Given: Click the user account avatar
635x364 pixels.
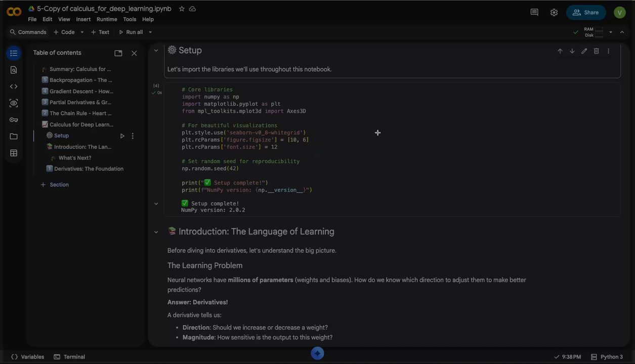Looking at the screenshot, I should (x=620, y=13).
